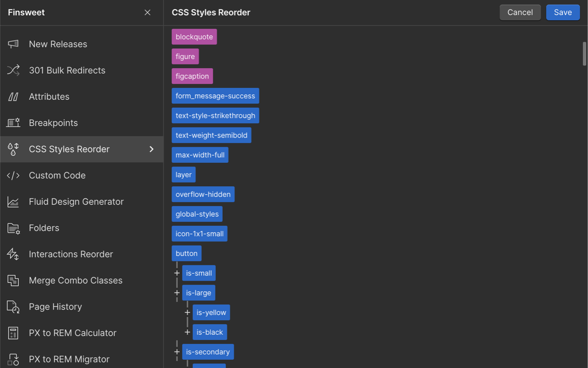Expand the is-large combo class

pyautogui.click(x=177, y=293)
